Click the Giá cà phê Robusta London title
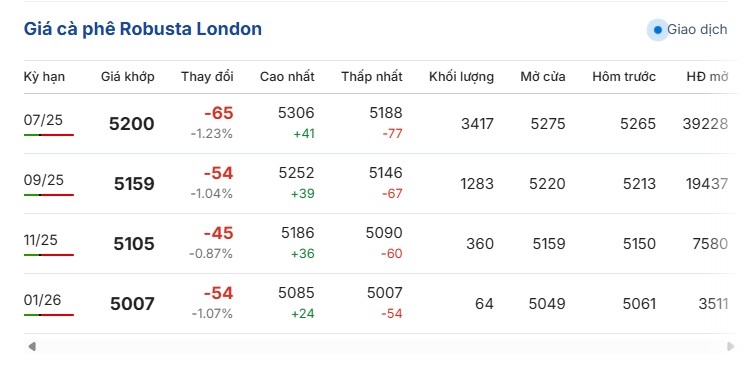Image resolution: width=753 pixels, height=380 pixels. point(143,29)
